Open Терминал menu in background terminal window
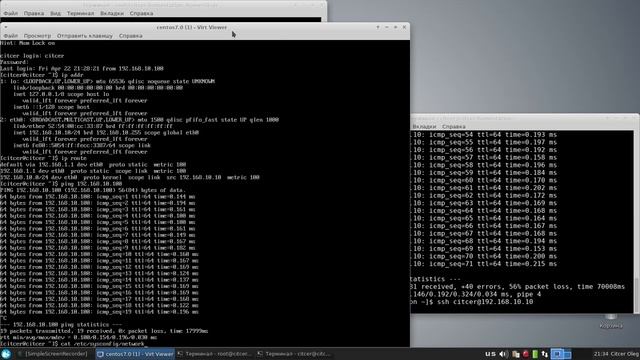 [x=80, y=13]
